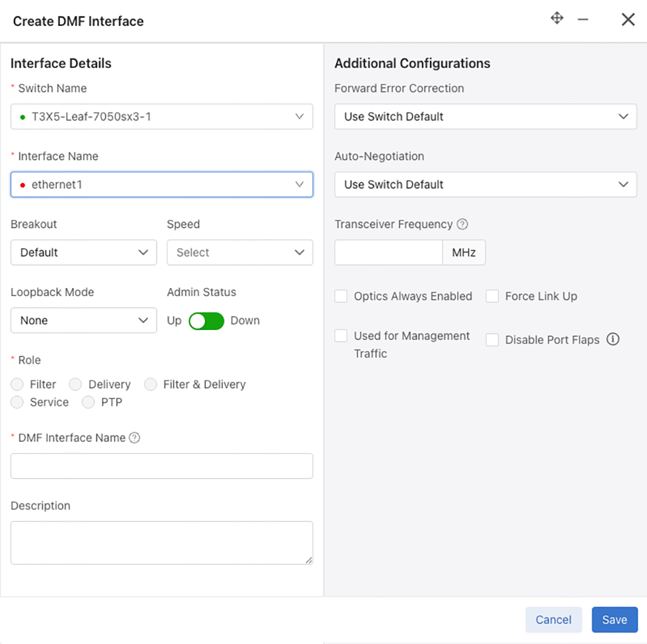Close the Create DMF Interface dialog

click(628, 20)
